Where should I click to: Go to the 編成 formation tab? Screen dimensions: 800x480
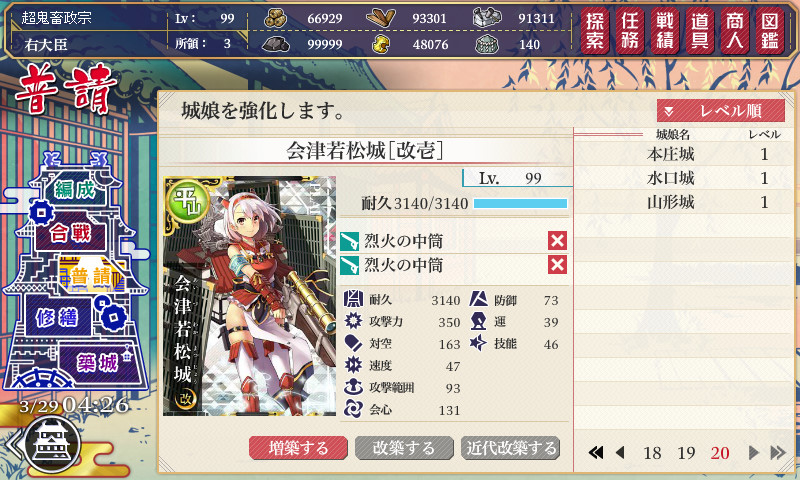tap(76, 190)
